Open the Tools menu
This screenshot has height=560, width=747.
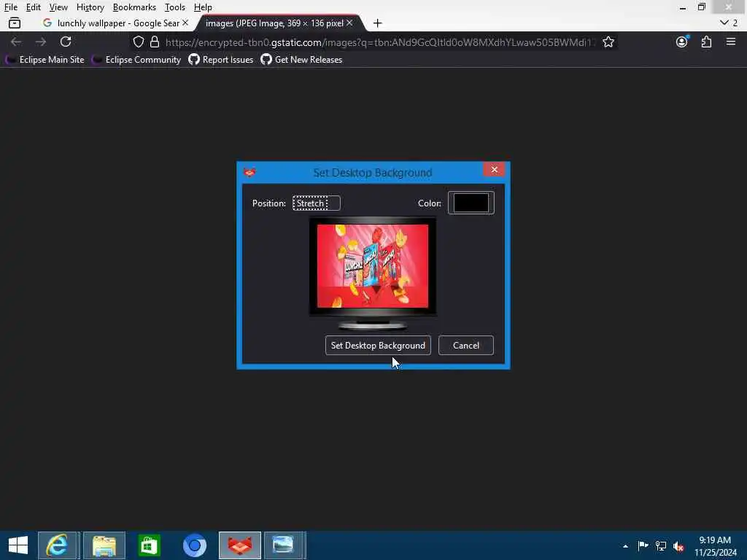point(175,7)
